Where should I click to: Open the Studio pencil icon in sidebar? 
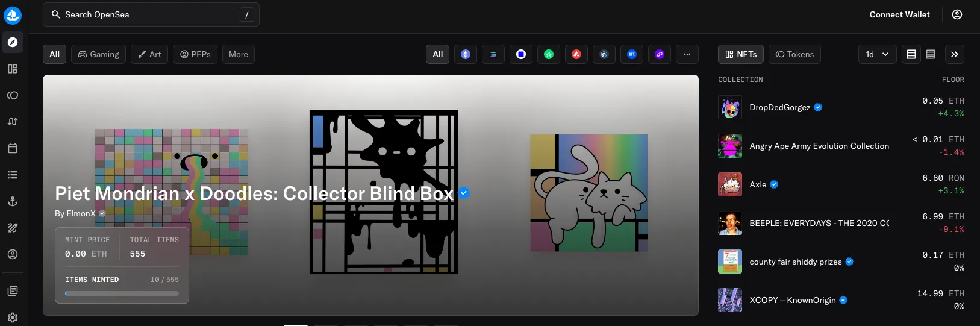pyautogui.click(x=13, y=228)
